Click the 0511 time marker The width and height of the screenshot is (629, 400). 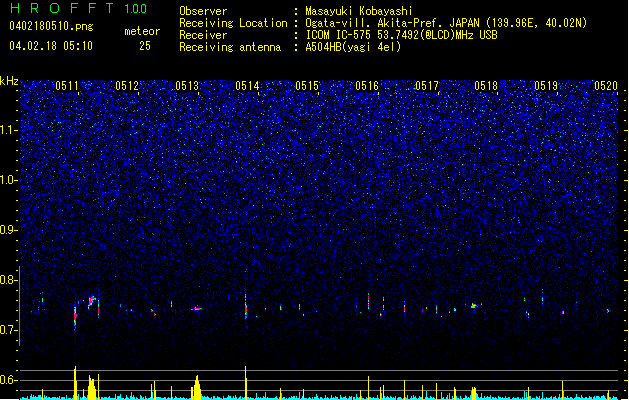pos(67,86)
